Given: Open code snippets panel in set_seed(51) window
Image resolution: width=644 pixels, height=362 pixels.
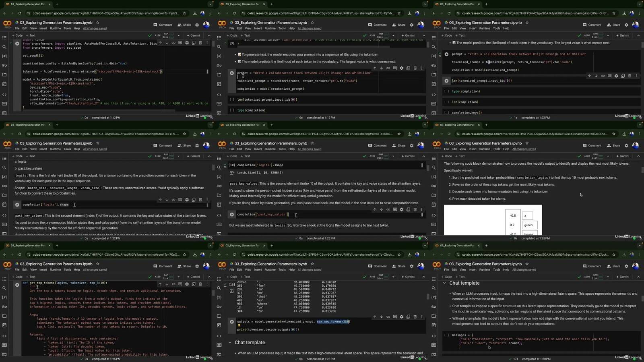Looking at the screenshot, I should (x=4, y=95).
